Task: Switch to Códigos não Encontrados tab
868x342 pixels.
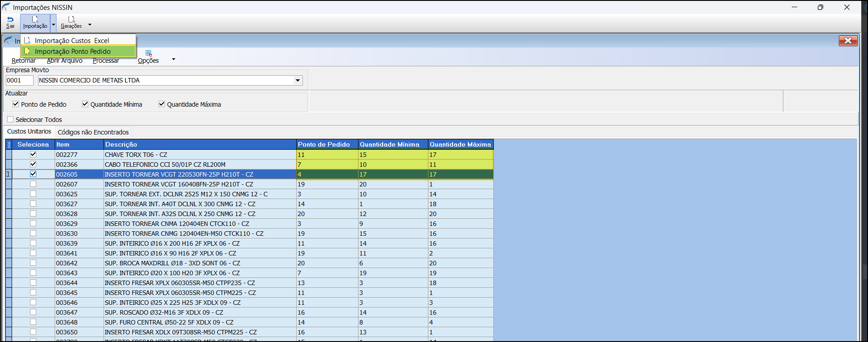Action: click(93, 132)
